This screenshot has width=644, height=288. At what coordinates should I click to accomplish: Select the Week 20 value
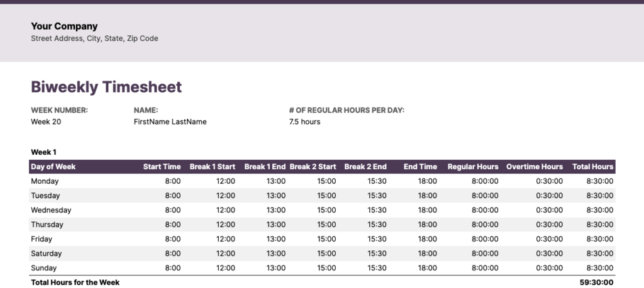pyautogui.click(x=43, y=121)
